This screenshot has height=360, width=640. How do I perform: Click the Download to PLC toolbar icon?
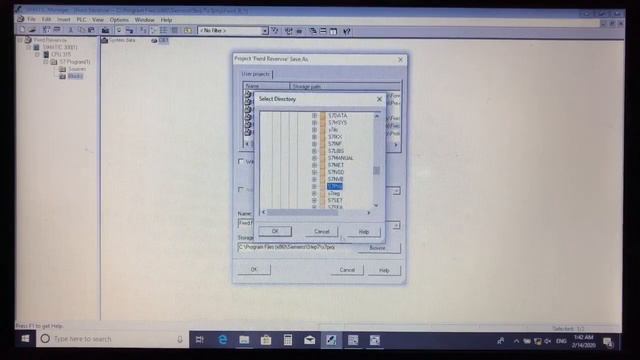pos(105,30)
